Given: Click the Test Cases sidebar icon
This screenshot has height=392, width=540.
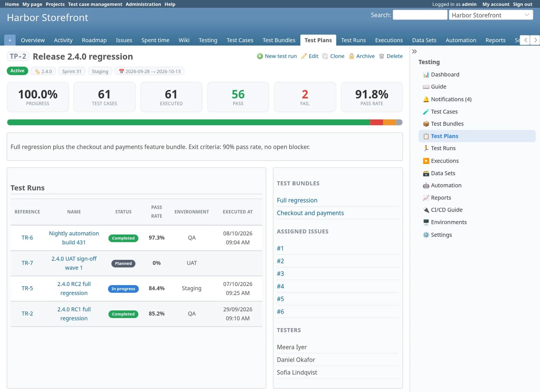Looking at the screenshot, I should tap(426, 112).
